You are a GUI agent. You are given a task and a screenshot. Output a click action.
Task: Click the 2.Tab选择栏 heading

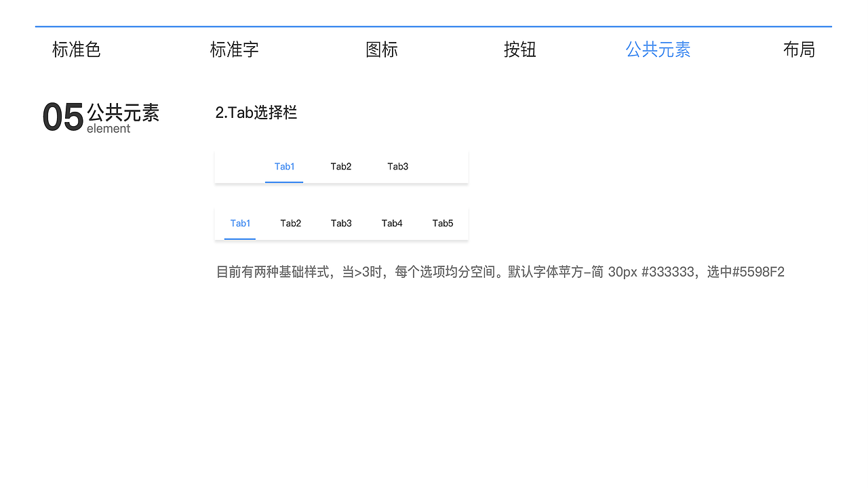[256, 113]
